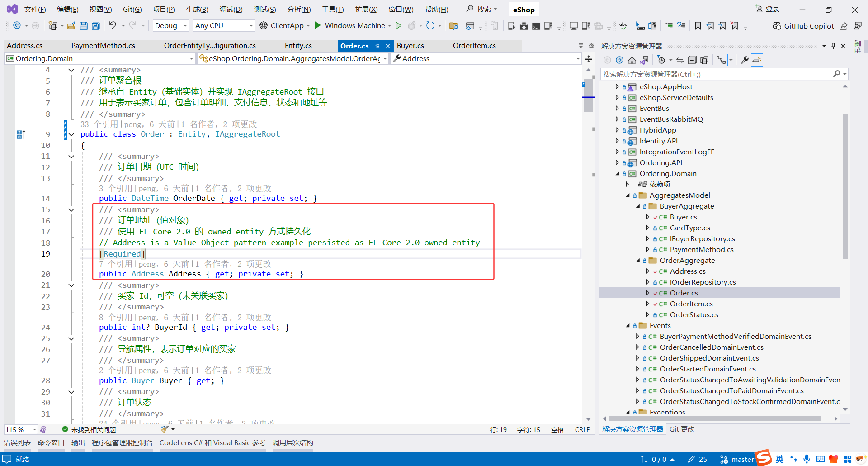Click the split editor window button
The height and width of the screenshot is (466, 868).
coord(589,59)
